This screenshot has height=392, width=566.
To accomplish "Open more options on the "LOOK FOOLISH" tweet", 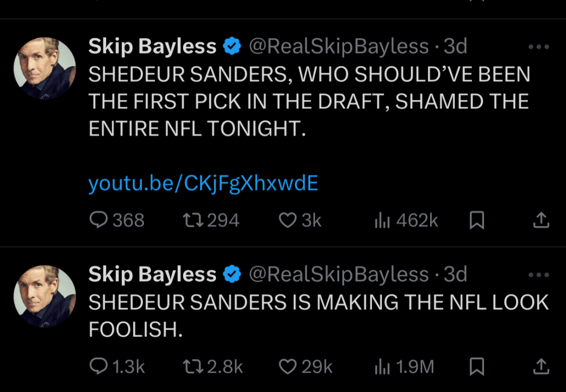I will (538, 275).
